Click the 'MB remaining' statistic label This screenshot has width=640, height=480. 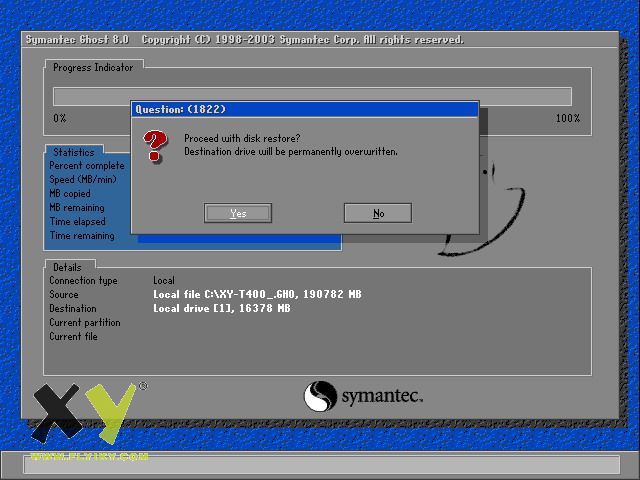click(77, 207)
